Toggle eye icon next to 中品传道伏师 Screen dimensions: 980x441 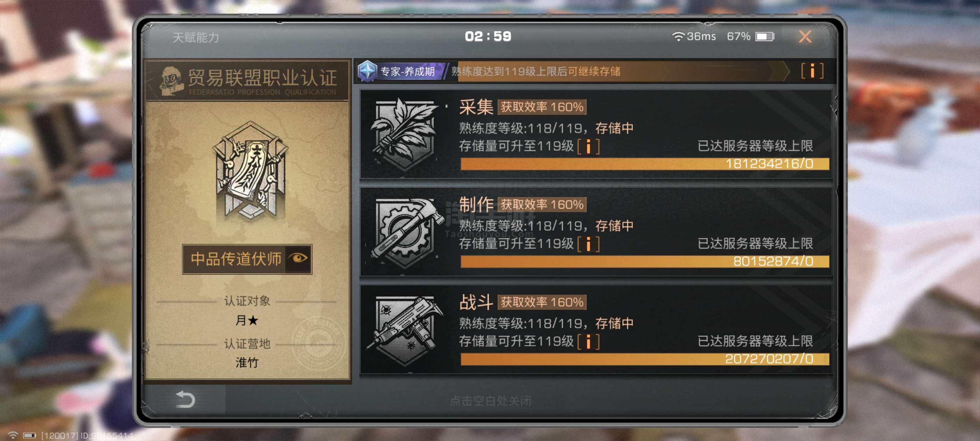(298, 259)
